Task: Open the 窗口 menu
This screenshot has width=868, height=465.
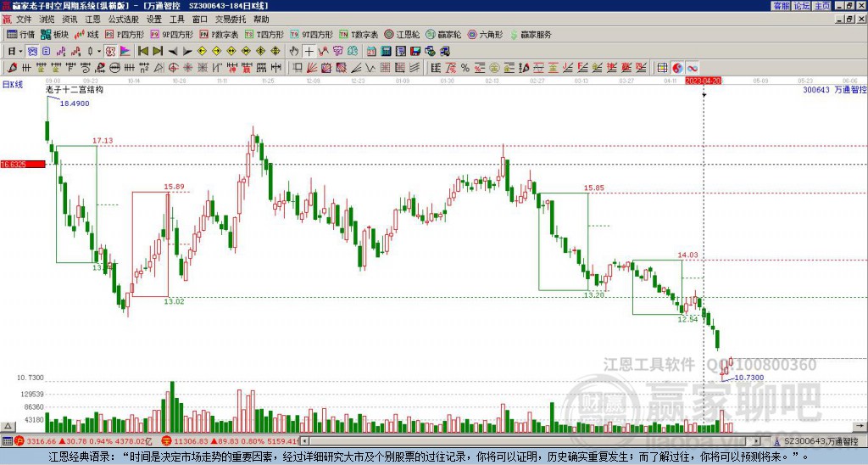Action: (200, 20)
